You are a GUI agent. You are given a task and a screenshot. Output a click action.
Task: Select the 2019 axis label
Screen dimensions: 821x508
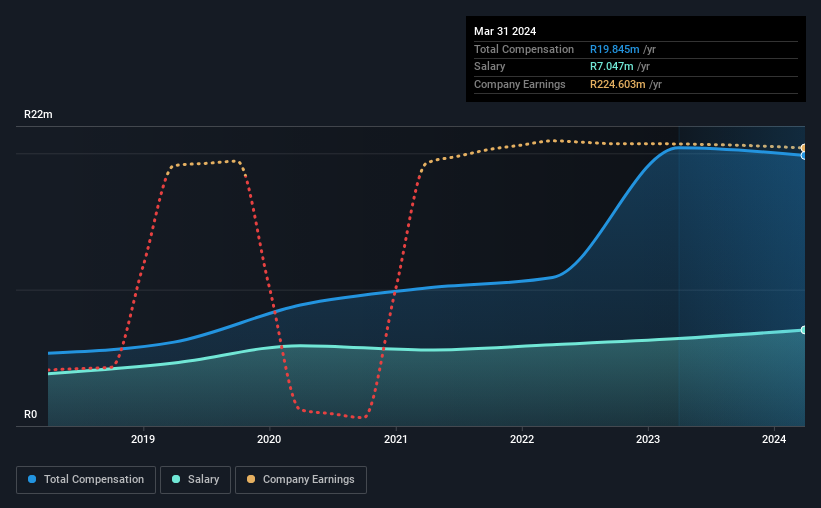(143, 439)
